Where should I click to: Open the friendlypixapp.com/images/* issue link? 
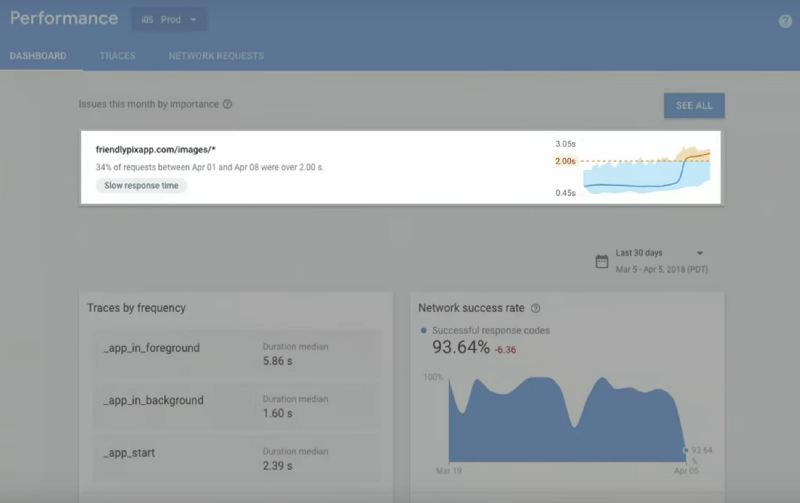click(156, 149)
